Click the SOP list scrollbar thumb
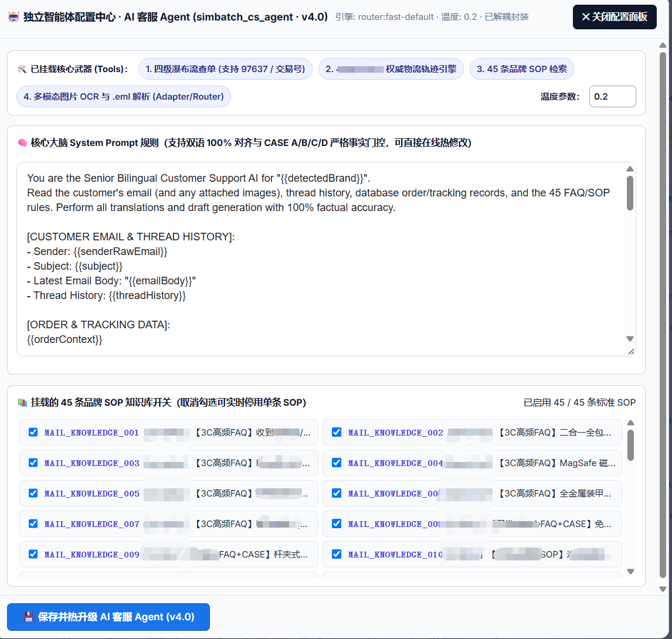Viewport: 672px width, 639px height. [630, 446]
